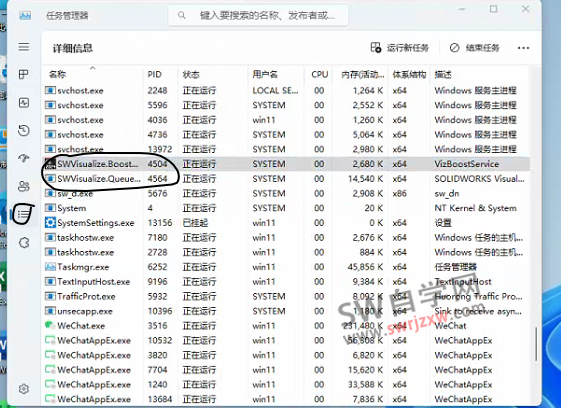Click the End task button
The height and width of the screenshot is (408, 561).
tap(475, 48)
